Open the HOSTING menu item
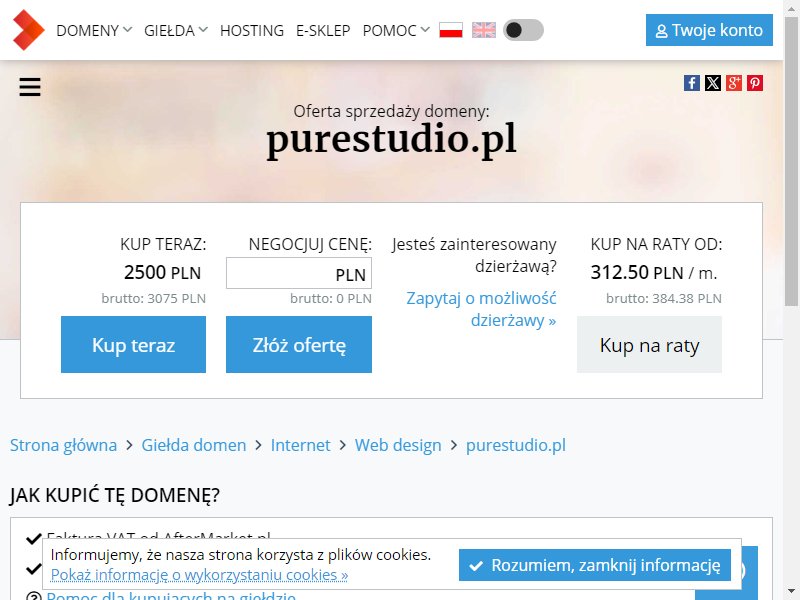 [252, 31]
